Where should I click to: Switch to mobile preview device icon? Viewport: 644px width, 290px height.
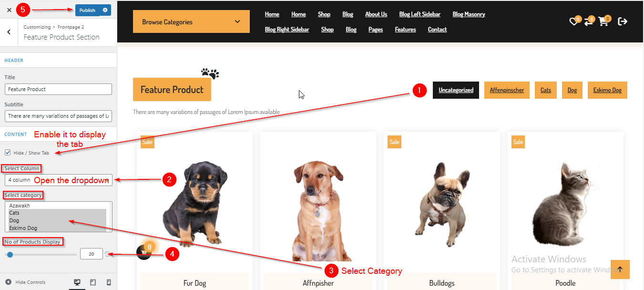pyautogui.click(x=109, y=282)
